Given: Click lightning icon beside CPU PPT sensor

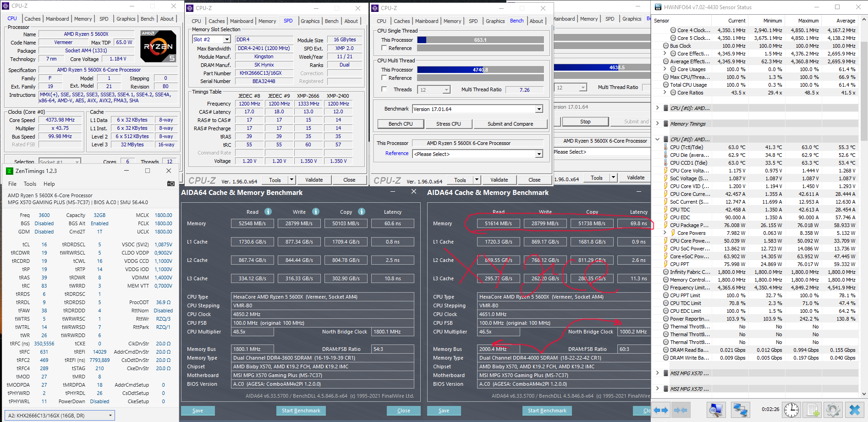Looking at the screenshot, I should (x=665, y=264).
